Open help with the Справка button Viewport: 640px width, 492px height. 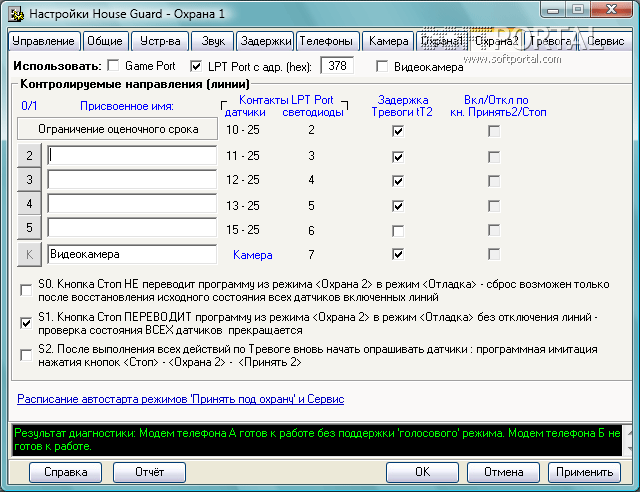coord(65,472)
